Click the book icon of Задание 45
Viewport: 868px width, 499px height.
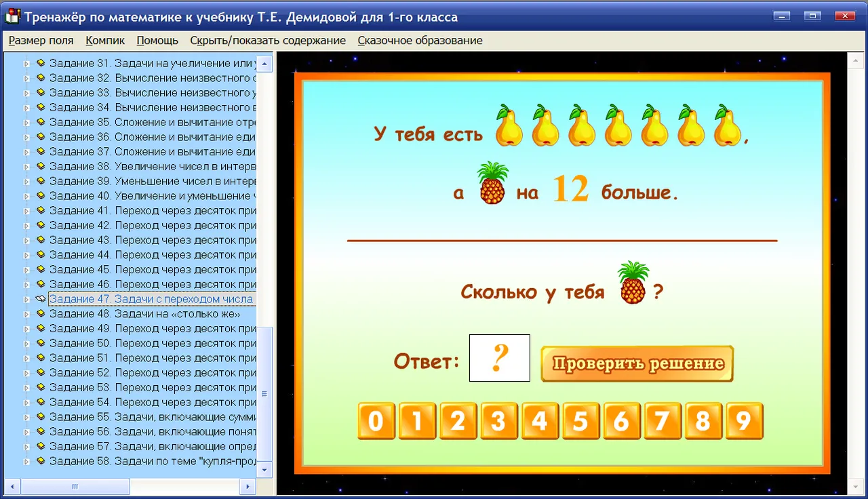click(41, 270)
